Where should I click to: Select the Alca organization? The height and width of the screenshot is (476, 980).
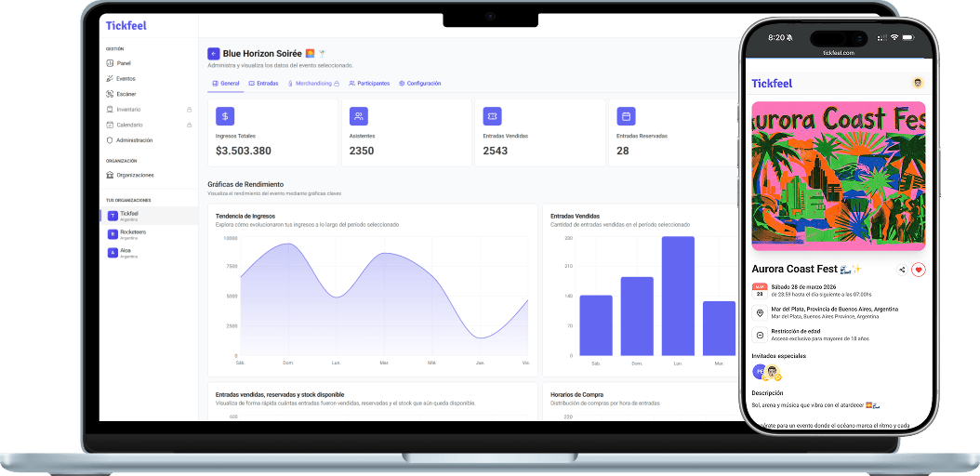click(125, 252)
